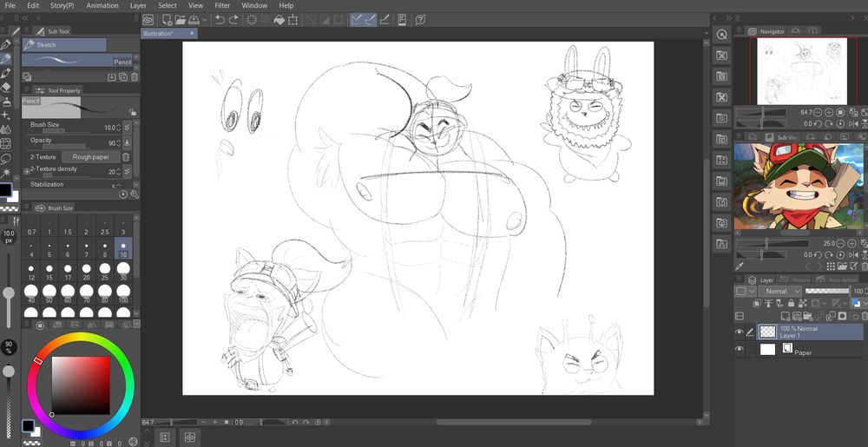868x447 pixels.
Task: Open the Opacity dynamics settings button
Action: click(x=127, y=142)
